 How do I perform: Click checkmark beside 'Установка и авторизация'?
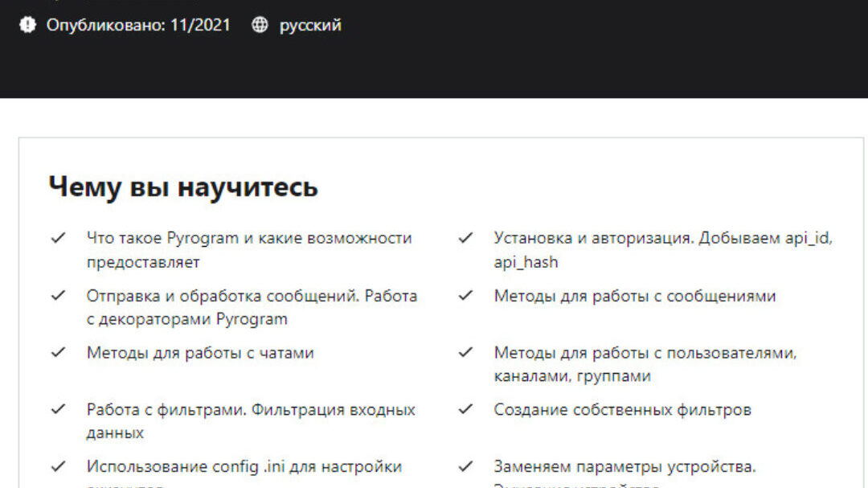pyautogui.click(x=465, y=238)
